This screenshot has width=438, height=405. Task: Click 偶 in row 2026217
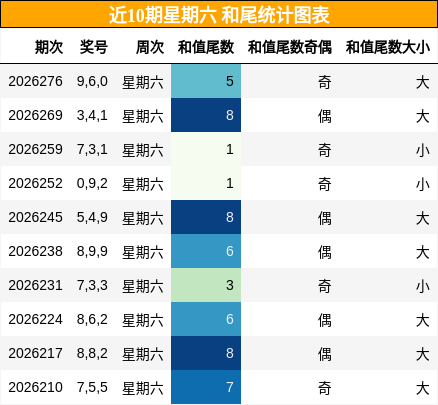pos(325,354)
